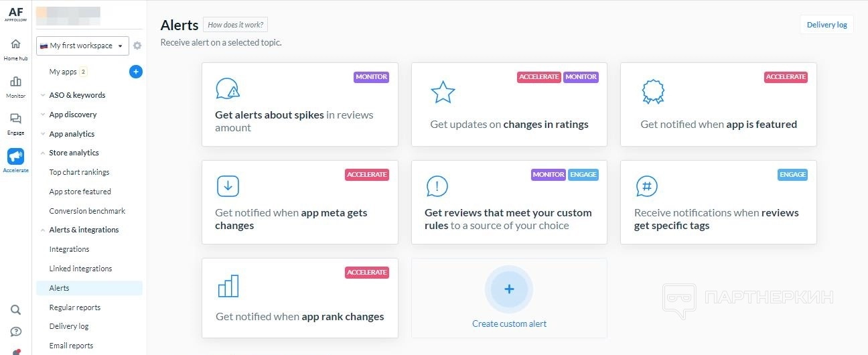Select the changes in ratings alert card
The height and width of the screenshot is (355, 868).
(509, 104)
